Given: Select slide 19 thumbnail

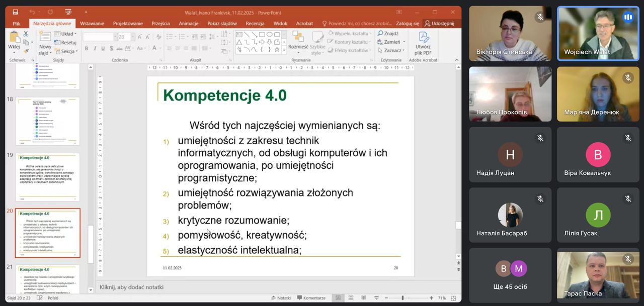Looking at the screenshot, I should [47, 177].
